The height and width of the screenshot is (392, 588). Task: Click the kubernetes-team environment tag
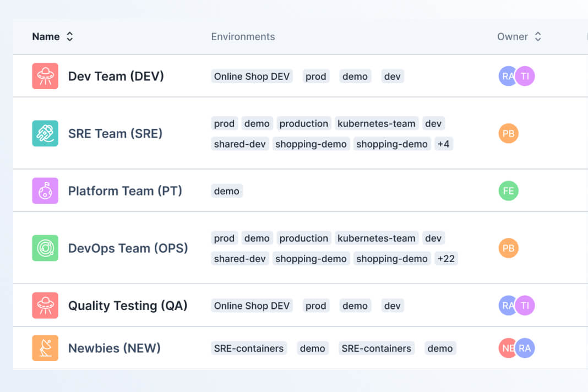377,123
